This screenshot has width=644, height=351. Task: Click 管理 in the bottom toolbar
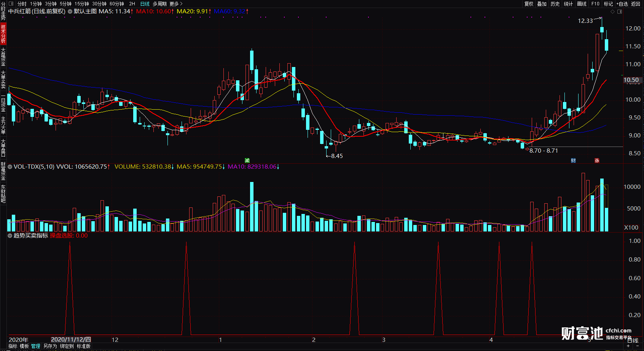tap(36, 346)
